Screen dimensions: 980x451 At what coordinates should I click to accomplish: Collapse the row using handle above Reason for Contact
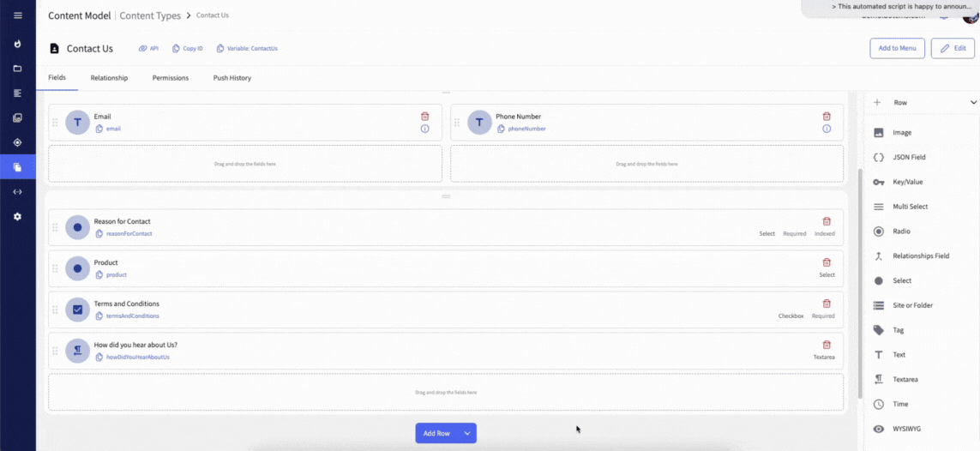pyautogui.click(x=446, y=197)
